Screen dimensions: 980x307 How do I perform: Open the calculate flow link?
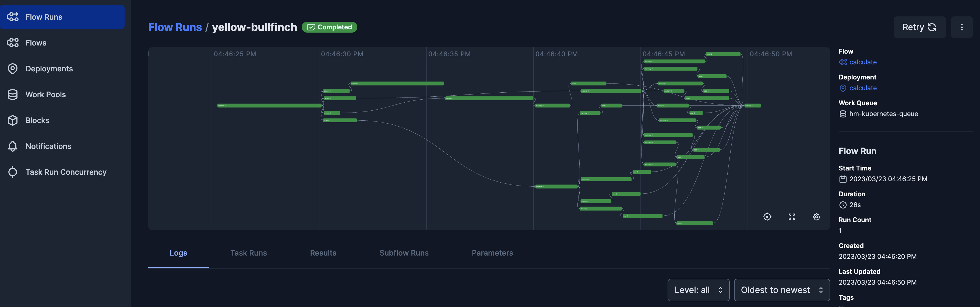[x=862, y=62]
